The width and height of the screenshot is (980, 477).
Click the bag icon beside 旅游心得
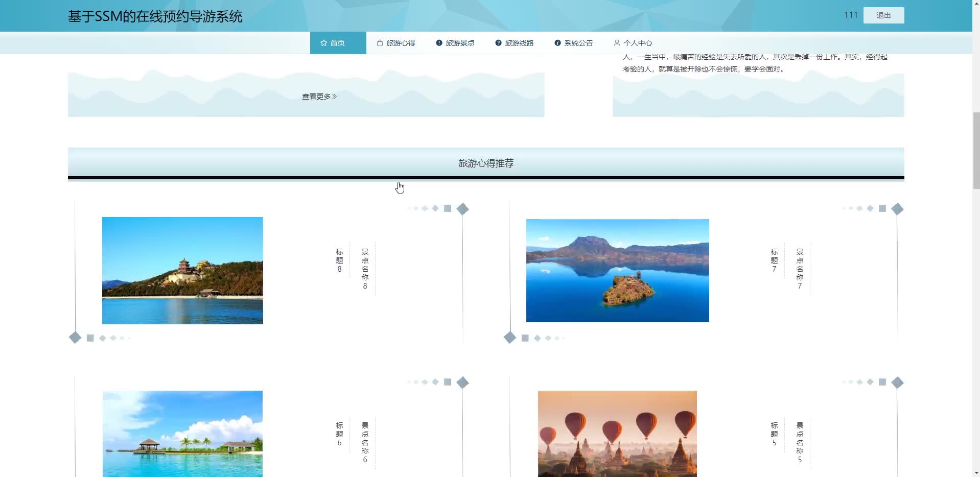click(380, 43)
